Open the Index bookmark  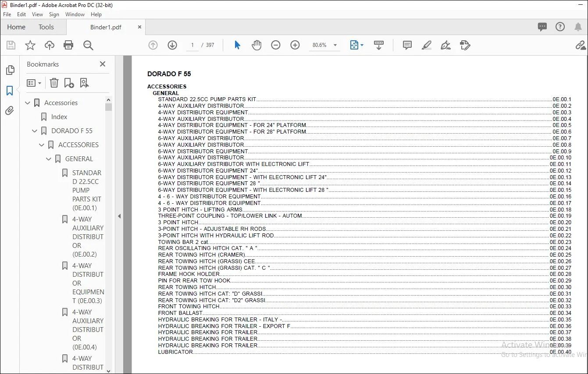(59, 117)
